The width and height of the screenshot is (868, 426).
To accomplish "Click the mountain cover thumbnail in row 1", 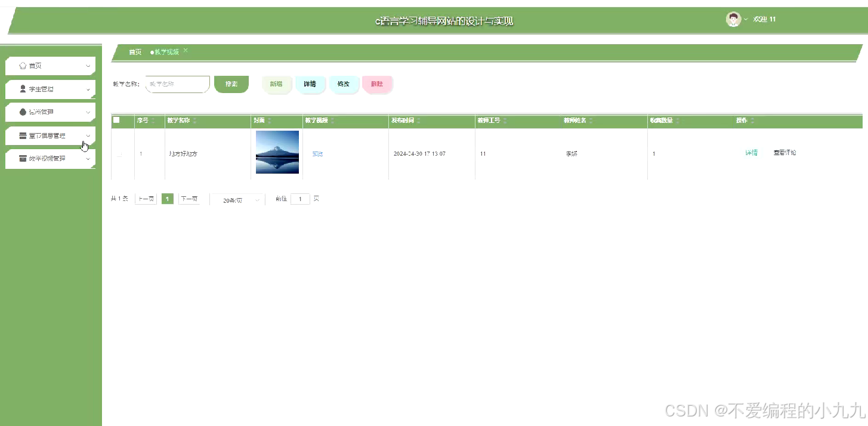I will click(x=277, y=152).
